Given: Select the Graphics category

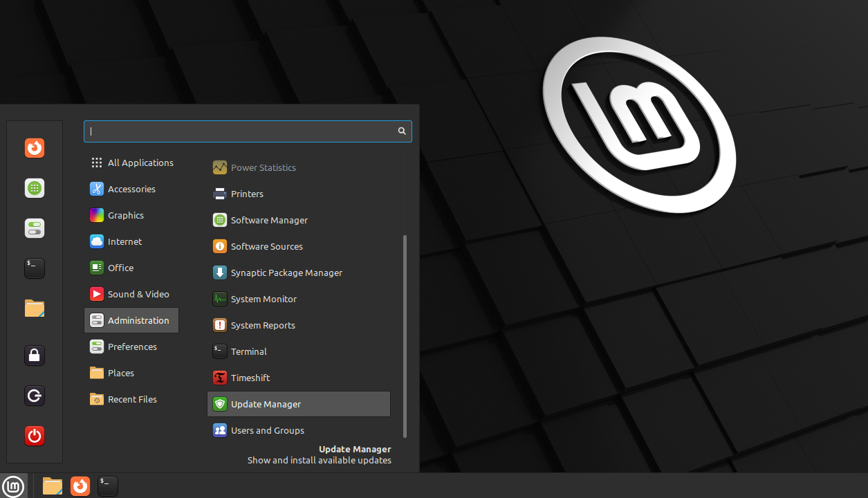Looking at the screenshot, I should click(x=131, y=215).
